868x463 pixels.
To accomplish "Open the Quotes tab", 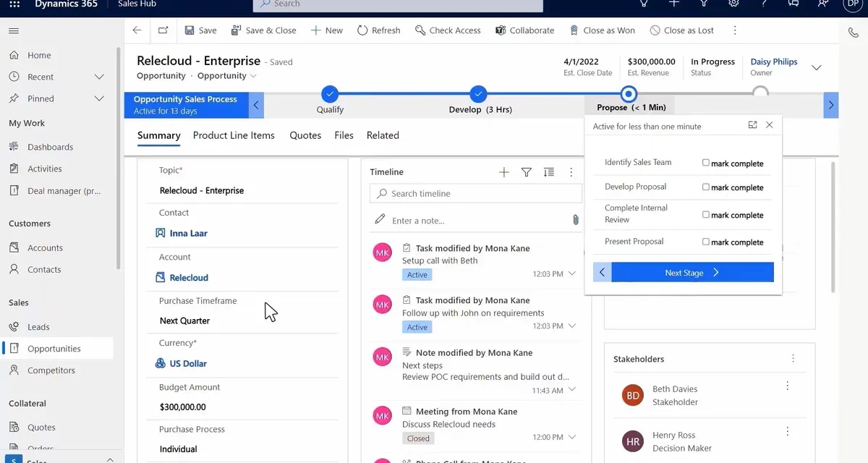I will click(x=305, y=135).
